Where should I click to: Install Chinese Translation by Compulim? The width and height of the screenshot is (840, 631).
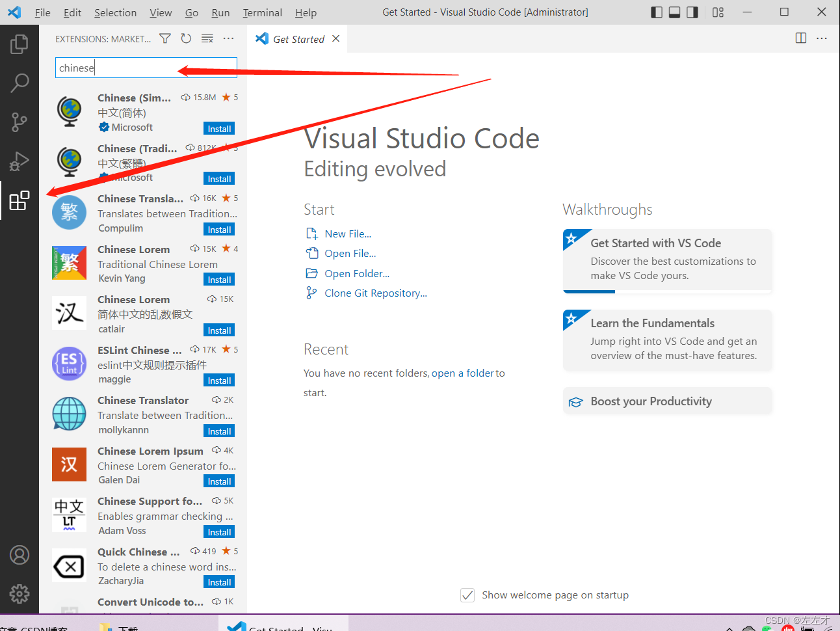219,230
